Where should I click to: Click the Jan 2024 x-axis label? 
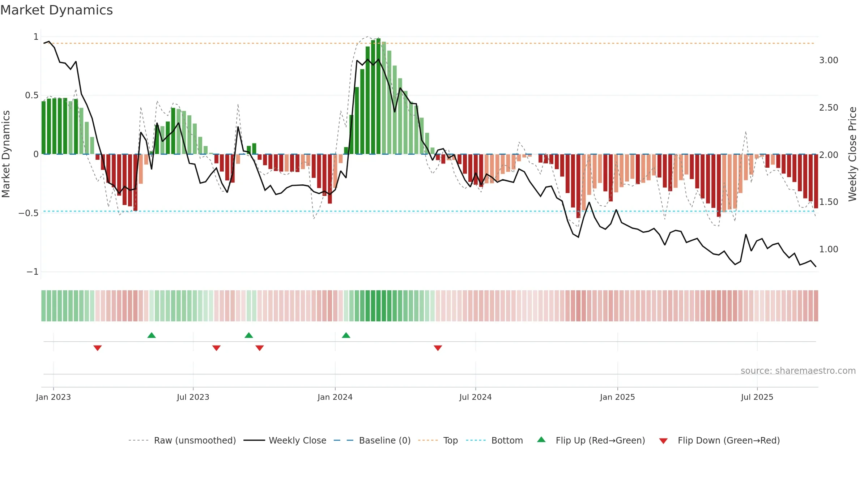(x=335, y=397)
